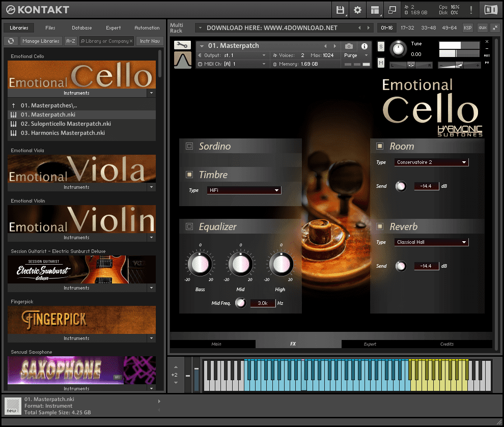Click the Instr Nav button
This screenshot has height=427, width=504.
point(149,41)
